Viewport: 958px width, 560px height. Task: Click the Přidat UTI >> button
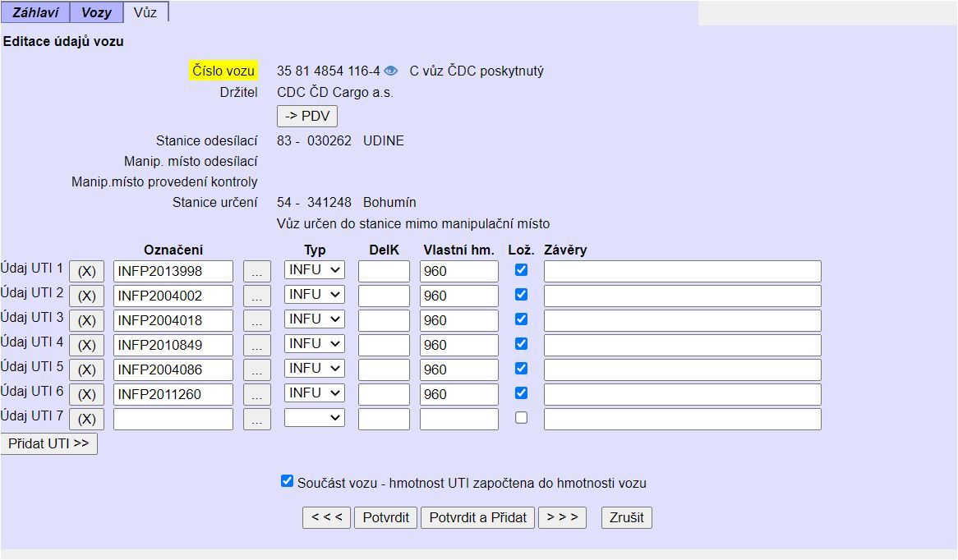pos(49,443)
